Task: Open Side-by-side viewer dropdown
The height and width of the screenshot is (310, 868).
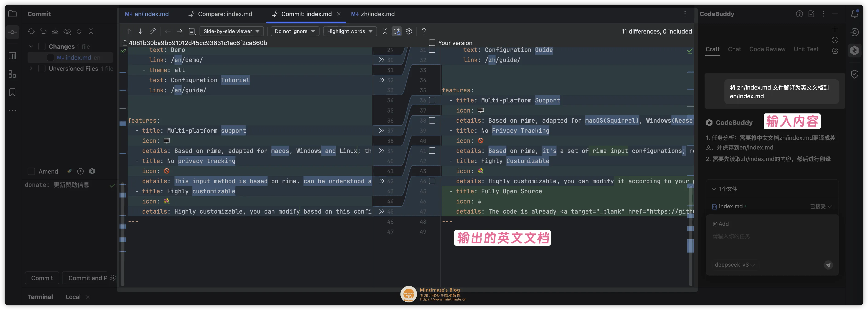Action: point(231,31)
